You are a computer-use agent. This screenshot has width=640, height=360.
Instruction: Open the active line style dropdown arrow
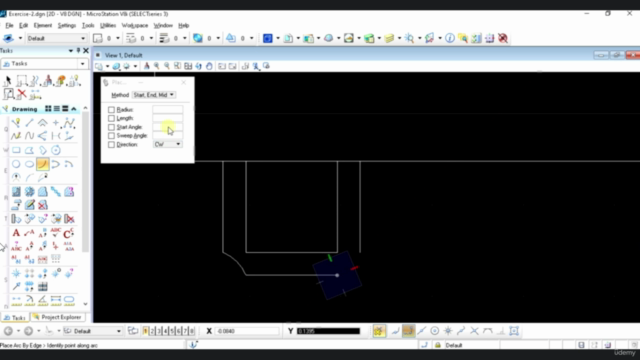(151, 38)
